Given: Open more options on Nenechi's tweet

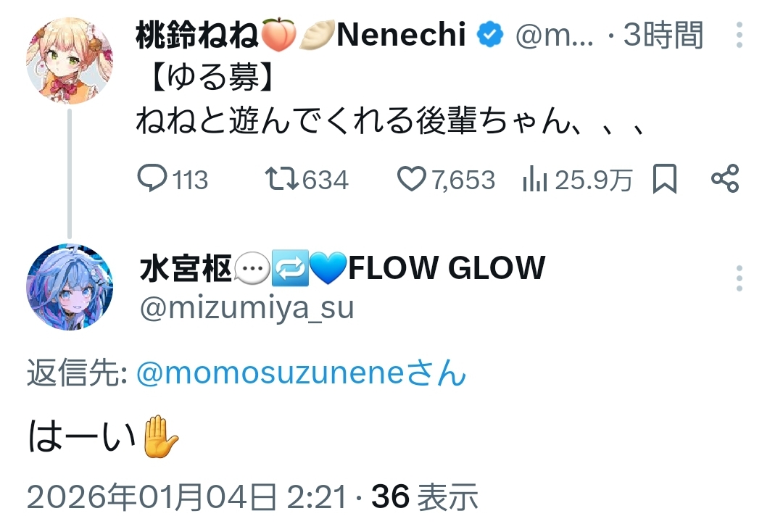Looking at the screenshot, I should tap(739, 35).
